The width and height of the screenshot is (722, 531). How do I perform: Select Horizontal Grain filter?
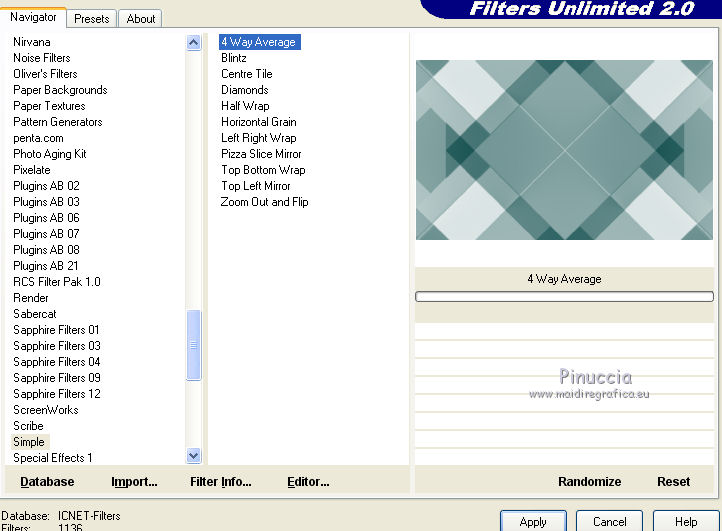(x=258, y=122)
